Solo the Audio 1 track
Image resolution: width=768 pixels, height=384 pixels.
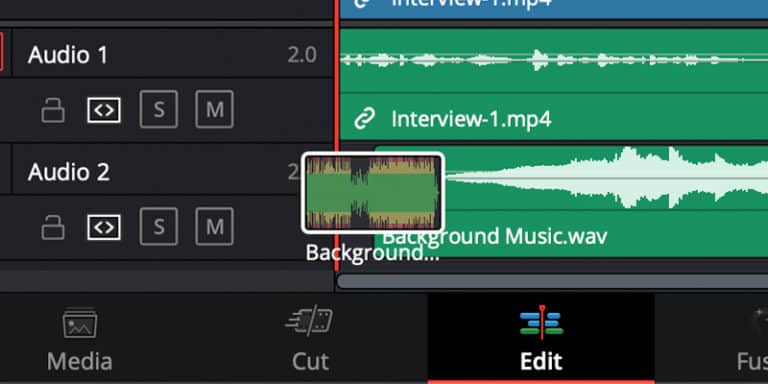coord(159,109)
